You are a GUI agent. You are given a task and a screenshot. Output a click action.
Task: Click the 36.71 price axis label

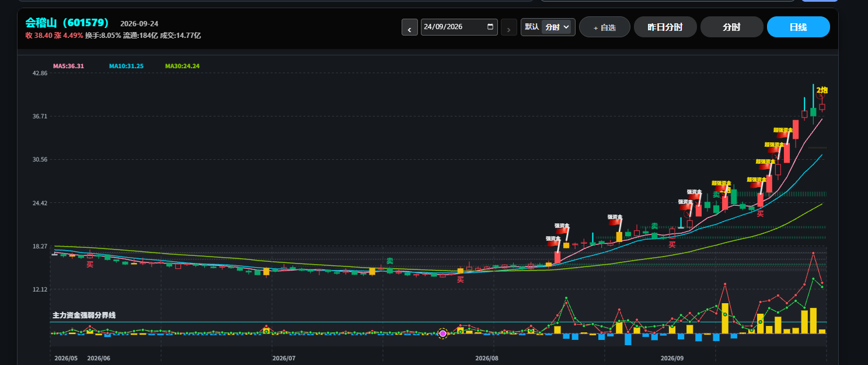40,117
